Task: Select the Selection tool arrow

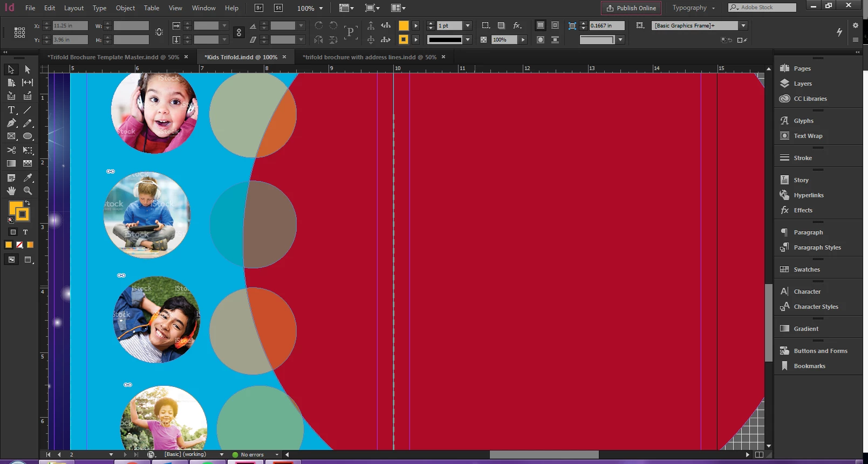Action: [11, 70]
